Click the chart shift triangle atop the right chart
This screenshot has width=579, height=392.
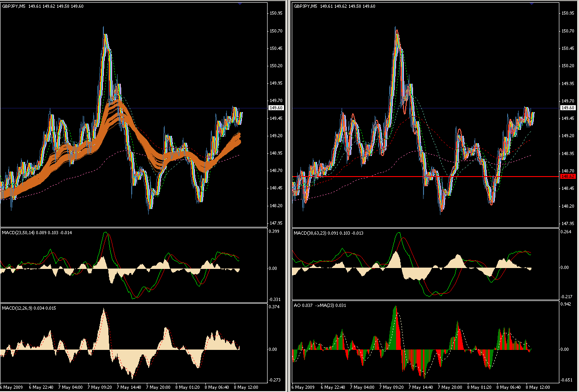532,3
